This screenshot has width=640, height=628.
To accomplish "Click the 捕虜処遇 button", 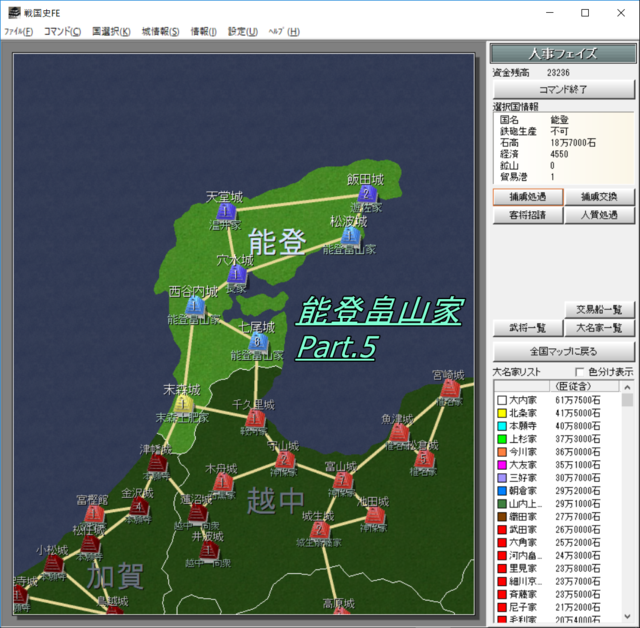I will pos(528,197).
